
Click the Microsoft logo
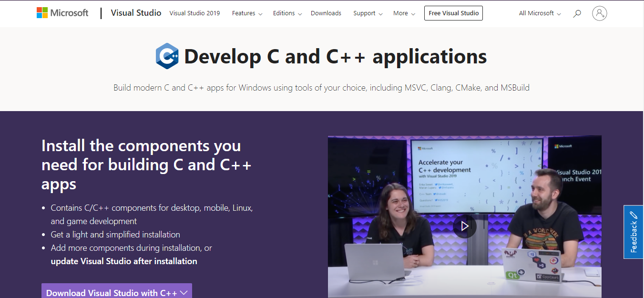[x=62, y=13]
